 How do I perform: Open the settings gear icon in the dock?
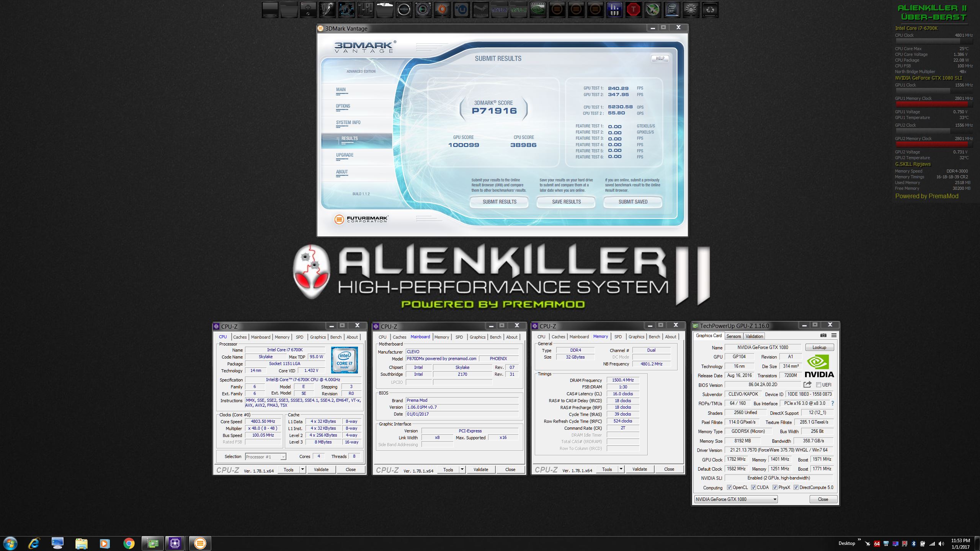coord(691,10)
